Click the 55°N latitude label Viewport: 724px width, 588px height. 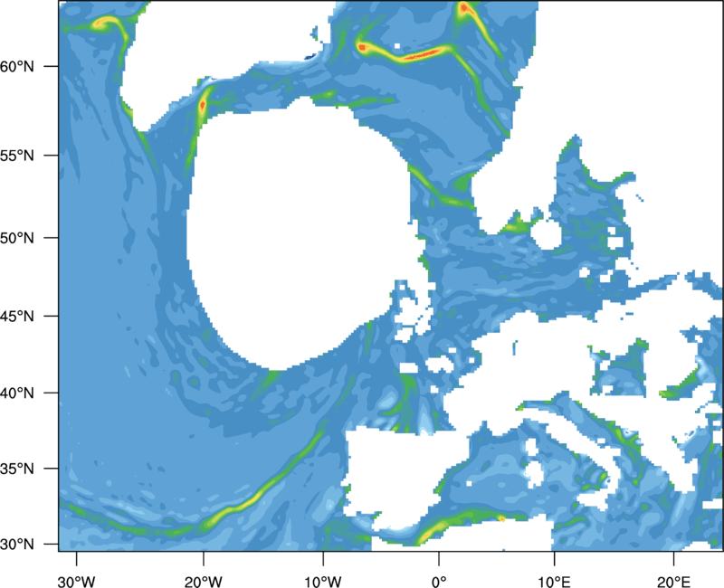point(17,156)
